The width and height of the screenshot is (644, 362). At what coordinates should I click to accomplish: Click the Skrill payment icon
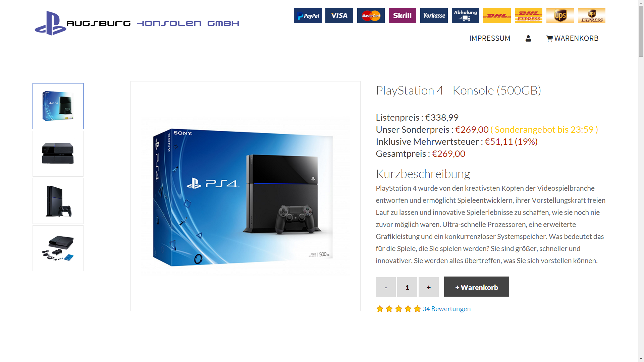point(402,15)
